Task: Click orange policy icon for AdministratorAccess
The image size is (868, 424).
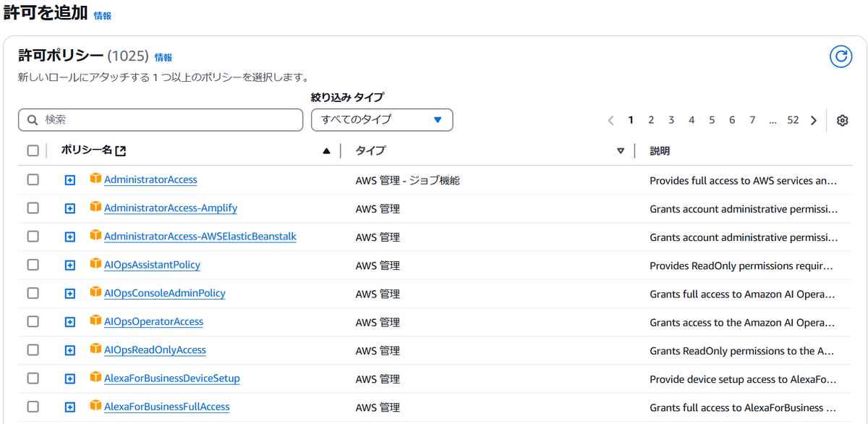Action: [95, 179]
